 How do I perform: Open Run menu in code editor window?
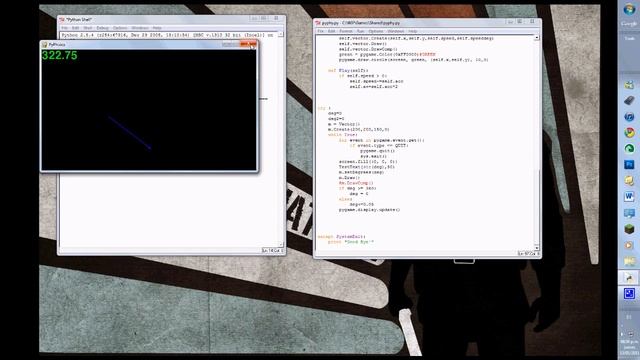click(x=360, y=31)
